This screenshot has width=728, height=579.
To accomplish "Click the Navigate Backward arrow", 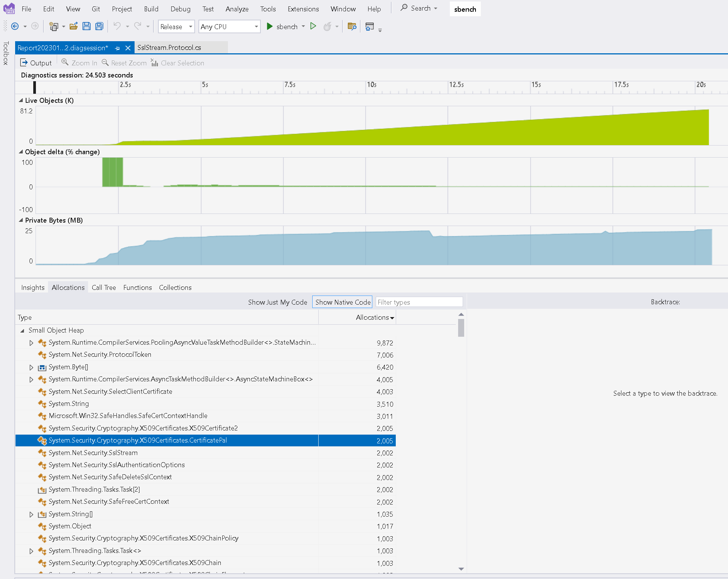I will (15, 26).
